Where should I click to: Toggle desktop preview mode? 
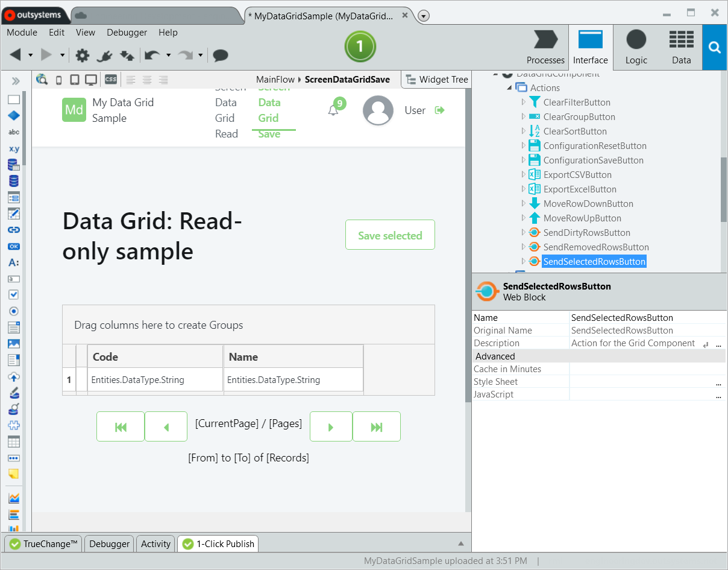click(x=91, y=79)
